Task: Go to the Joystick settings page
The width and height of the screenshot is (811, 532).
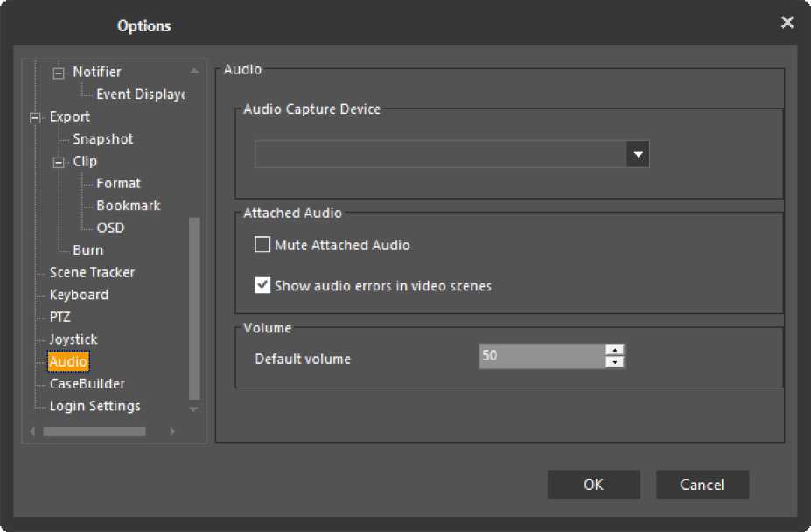Action: point(73,339)
